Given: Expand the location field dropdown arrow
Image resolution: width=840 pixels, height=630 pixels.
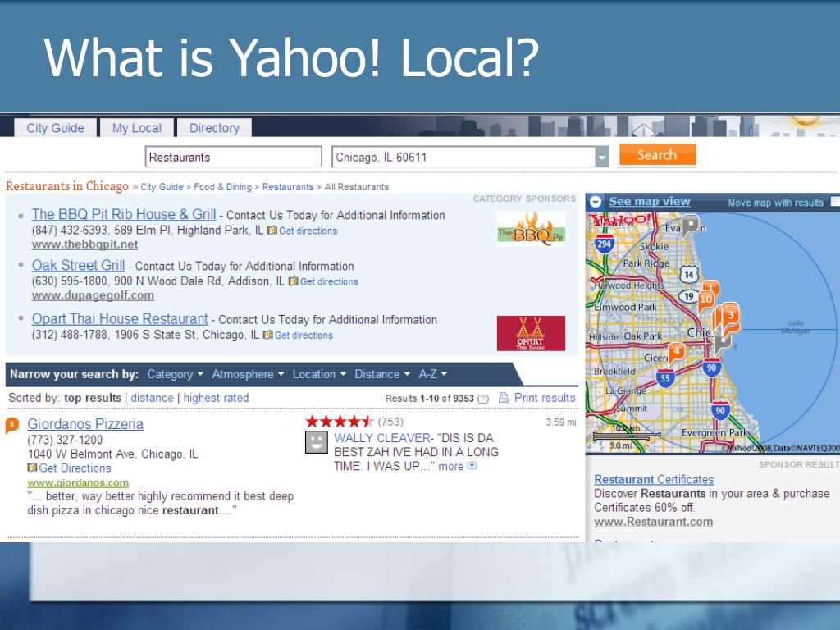Looking at the screenshot, I should (602, 157).
